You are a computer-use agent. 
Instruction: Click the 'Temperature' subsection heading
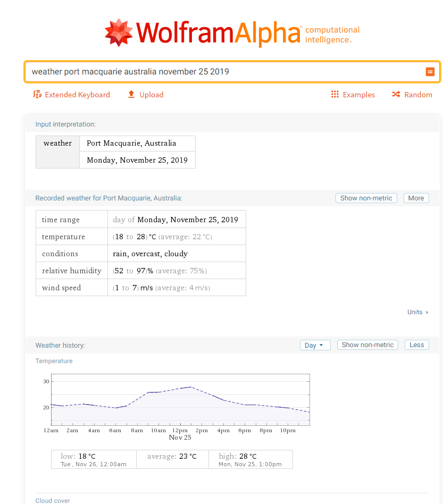pyautogui.click(x=54, y=361)
